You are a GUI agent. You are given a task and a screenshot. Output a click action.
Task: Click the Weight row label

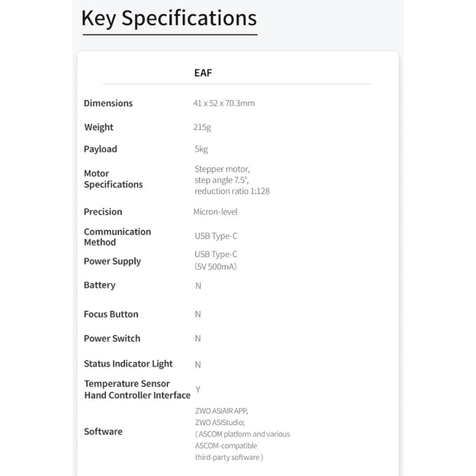99,127
